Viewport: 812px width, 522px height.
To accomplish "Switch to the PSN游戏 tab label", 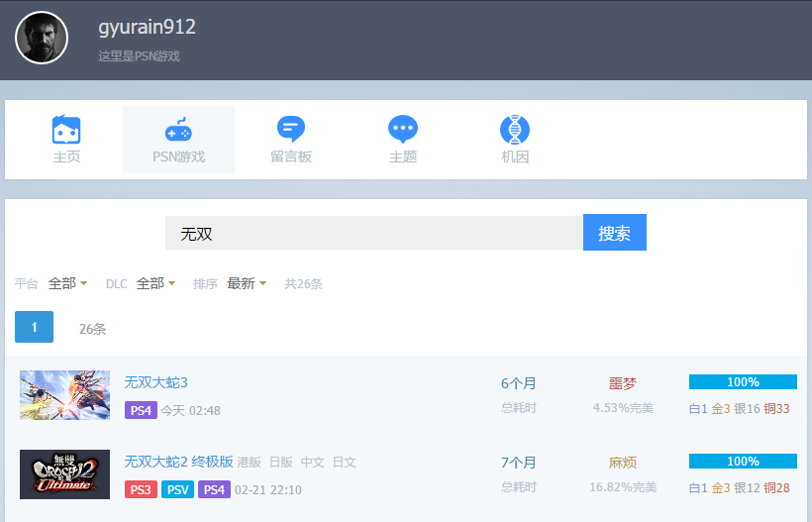I will pyautogui.click(x=178, y=157).
